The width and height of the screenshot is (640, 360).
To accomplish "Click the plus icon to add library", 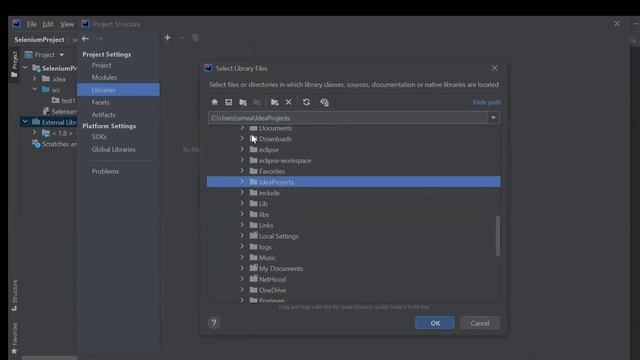I will click(167, 38).
